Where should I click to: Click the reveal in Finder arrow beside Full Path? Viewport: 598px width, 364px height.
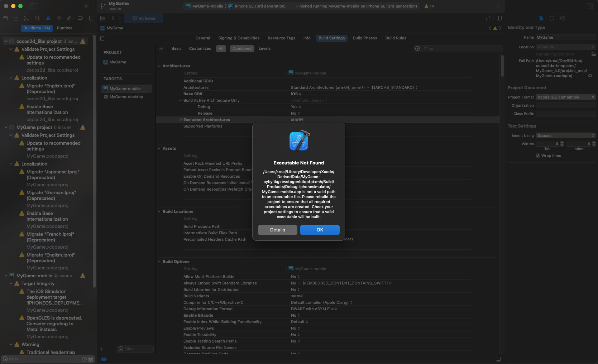click(590, 76)
